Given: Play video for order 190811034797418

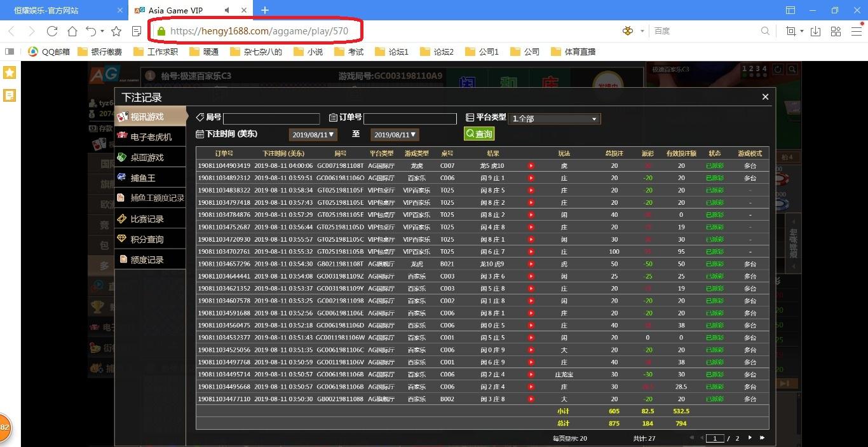Looking at the screenshot, I should [531, 203].
